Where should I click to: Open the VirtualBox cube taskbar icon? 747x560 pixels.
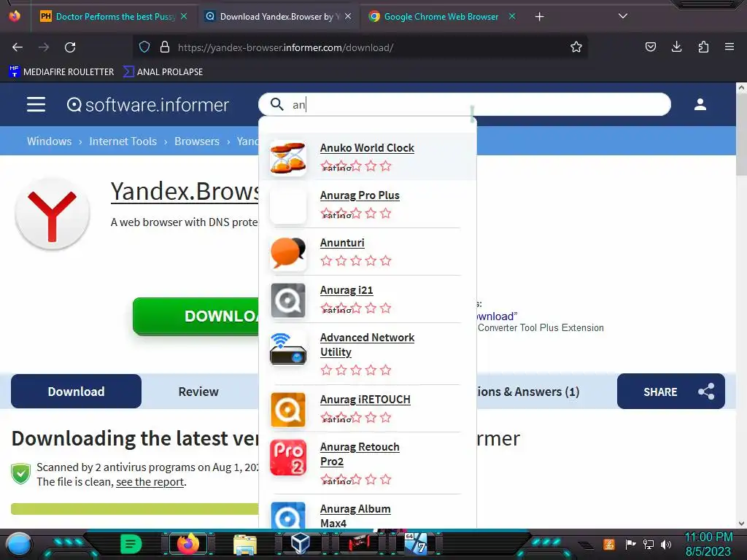tap(301, 544)
